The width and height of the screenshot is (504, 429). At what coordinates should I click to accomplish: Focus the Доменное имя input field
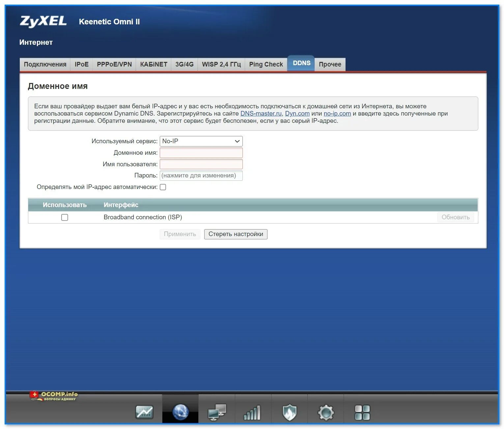pos(201,153)
